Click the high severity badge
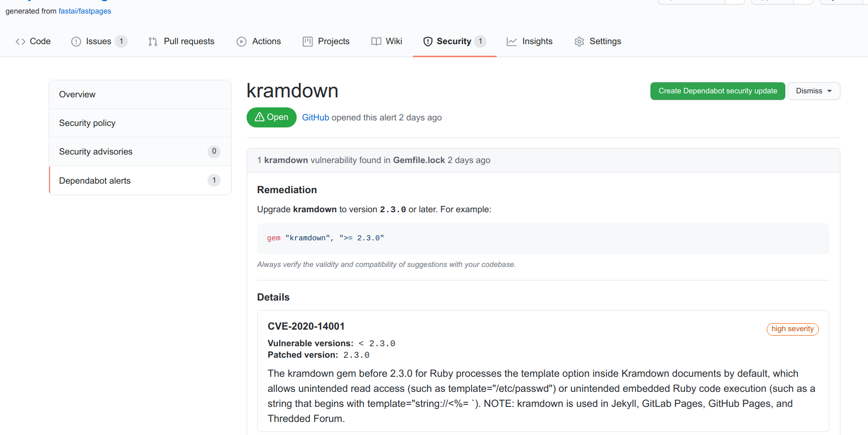This screenshot has height=435, width=868. click(792, 329)
